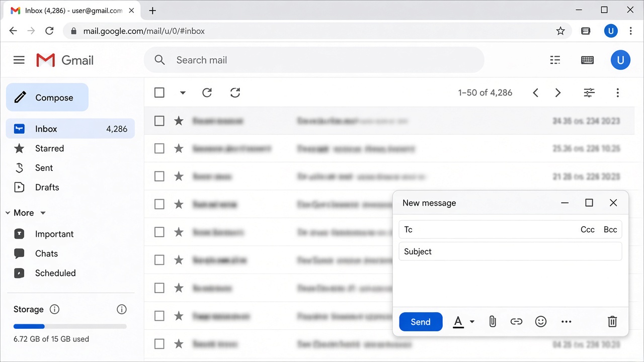Open the emoji picker in the new message
The width and height of the screenshot is (644, 362).
[x=541, y=321]
